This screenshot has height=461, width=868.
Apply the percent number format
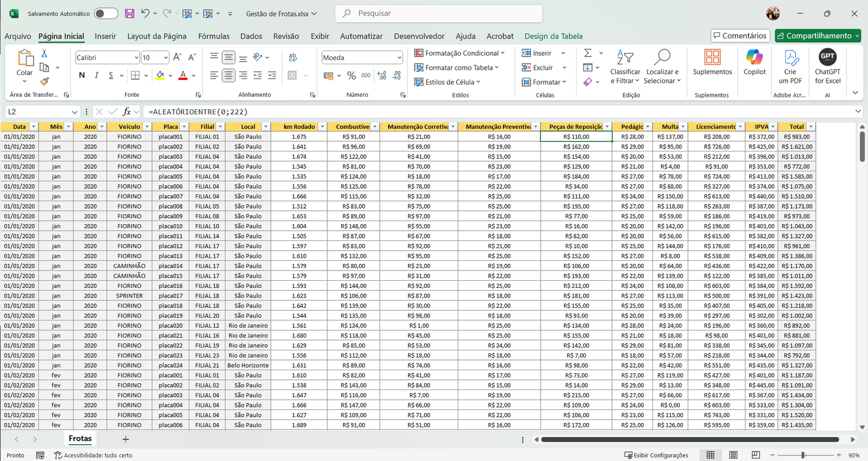[x=353, y=76]
